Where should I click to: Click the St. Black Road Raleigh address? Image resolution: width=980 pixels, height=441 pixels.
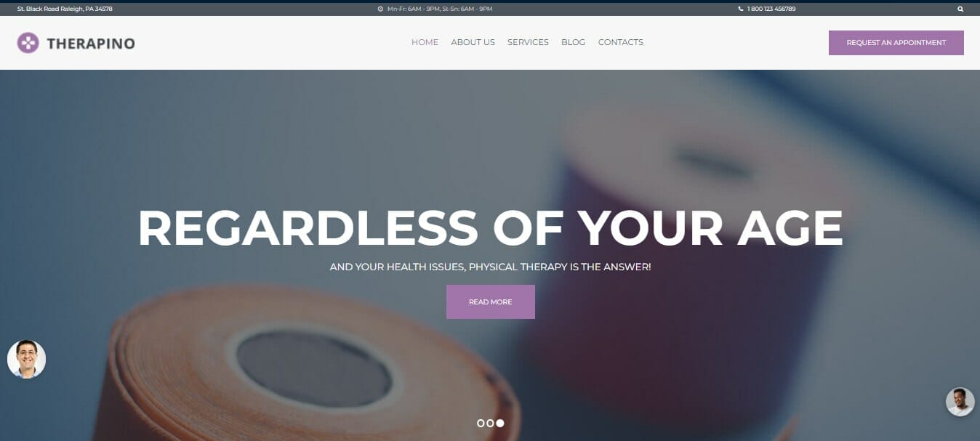[x=65, y=9]
